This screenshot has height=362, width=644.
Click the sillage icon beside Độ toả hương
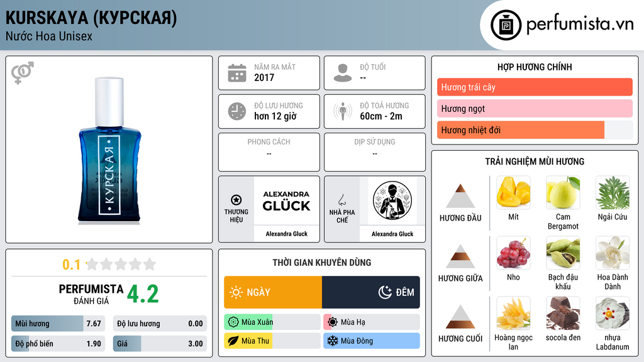click(x=343, y=111)
